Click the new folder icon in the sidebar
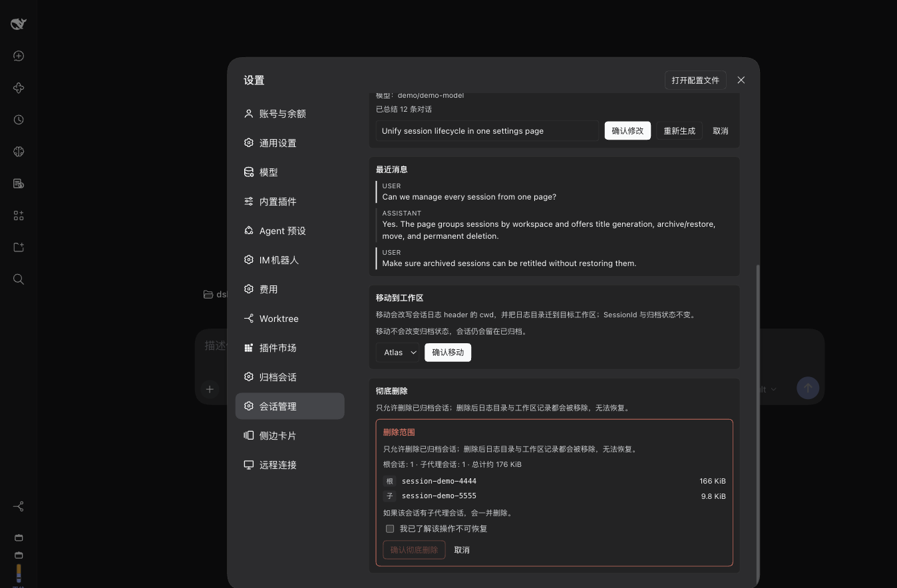Viewport: 897px width, 588px height. click(x=19, y=247)
